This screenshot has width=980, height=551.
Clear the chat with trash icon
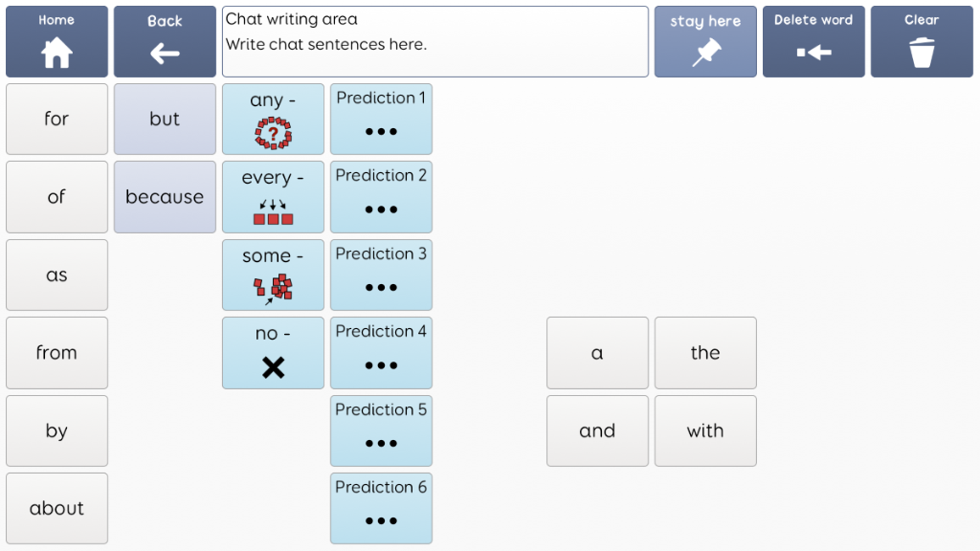click(x=922, y=42)
